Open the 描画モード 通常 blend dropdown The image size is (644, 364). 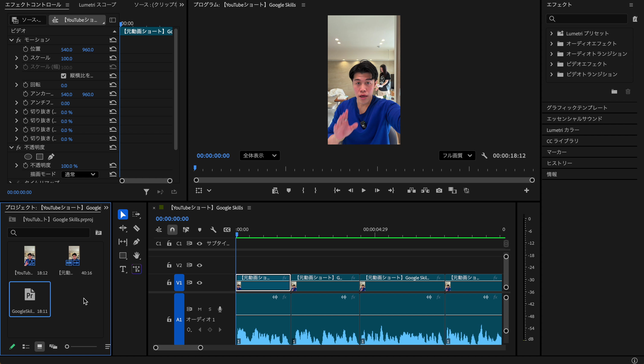click(x=80, y=175)
